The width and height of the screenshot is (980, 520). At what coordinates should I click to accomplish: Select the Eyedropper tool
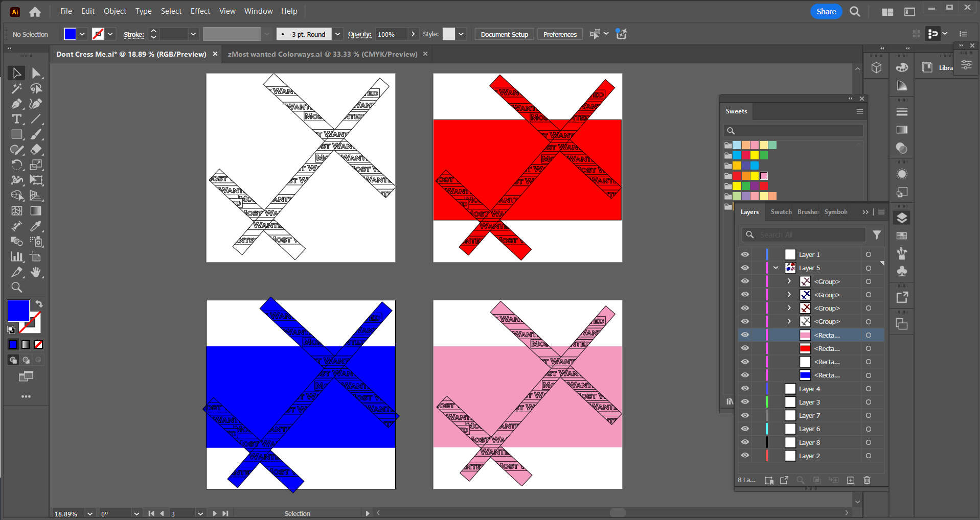36,226
